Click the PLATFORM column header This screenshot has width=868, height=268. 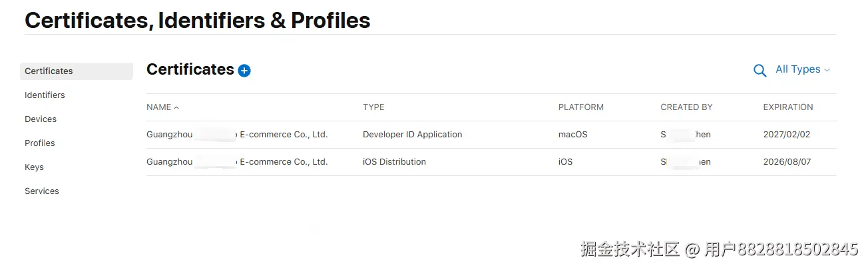point(581,107)
